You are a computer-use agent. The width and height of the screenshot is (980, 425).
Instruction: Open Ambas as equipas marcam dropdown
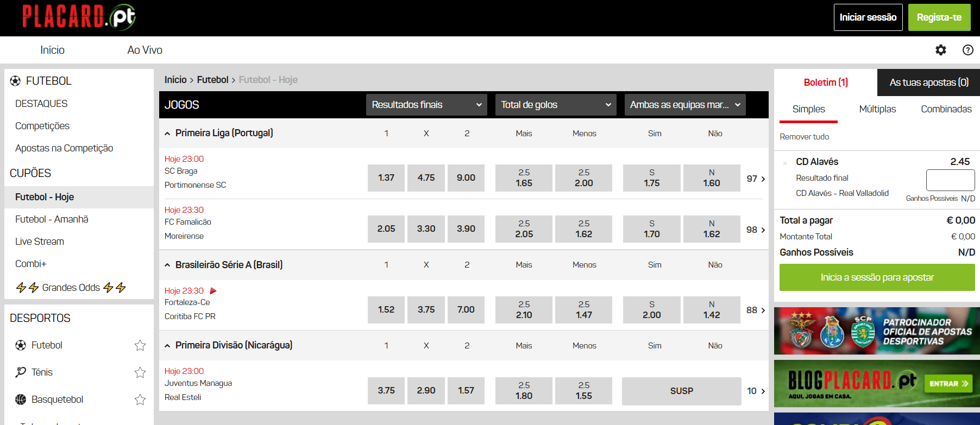[685, 105]
